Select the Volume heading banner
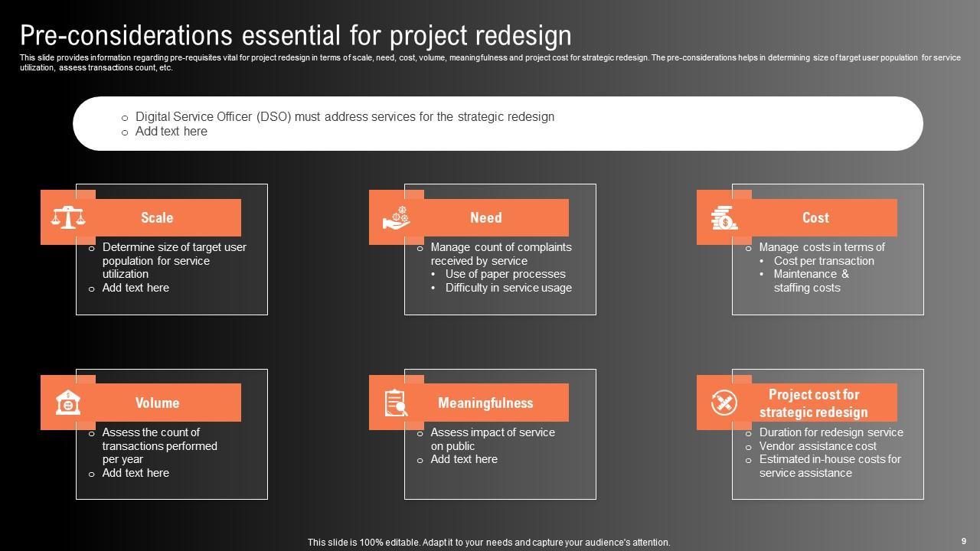 point(157,403)
